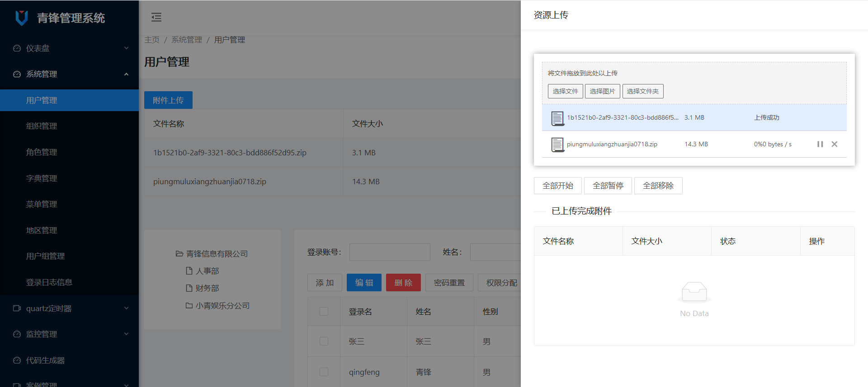Click the 选择文件 button
This screenshot has width=868, height=387.
565,91
